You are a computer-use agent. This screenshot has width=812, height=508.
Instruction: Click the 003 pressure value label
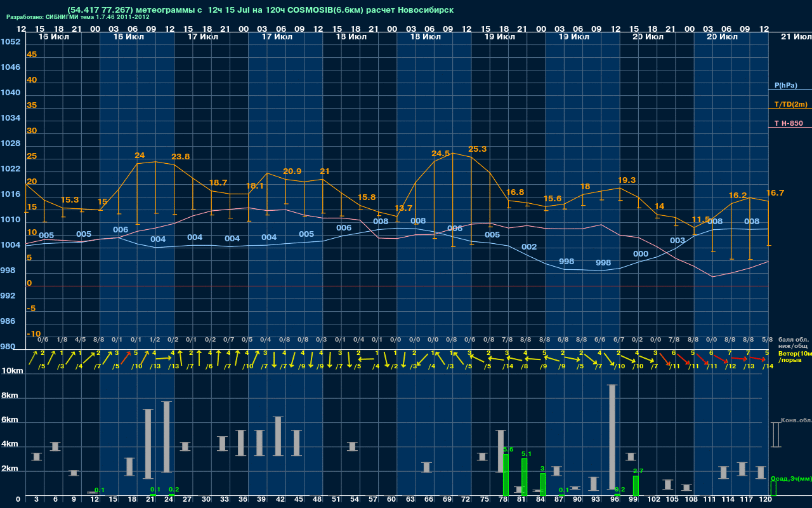pos(678,241)
